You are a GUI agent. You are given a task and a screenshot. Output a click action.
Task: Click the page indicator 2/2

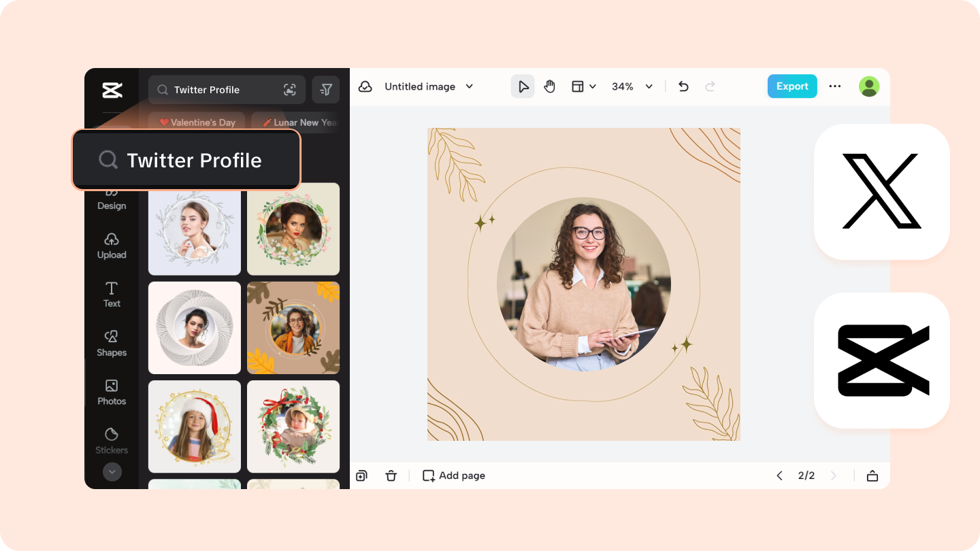point(806,475)
